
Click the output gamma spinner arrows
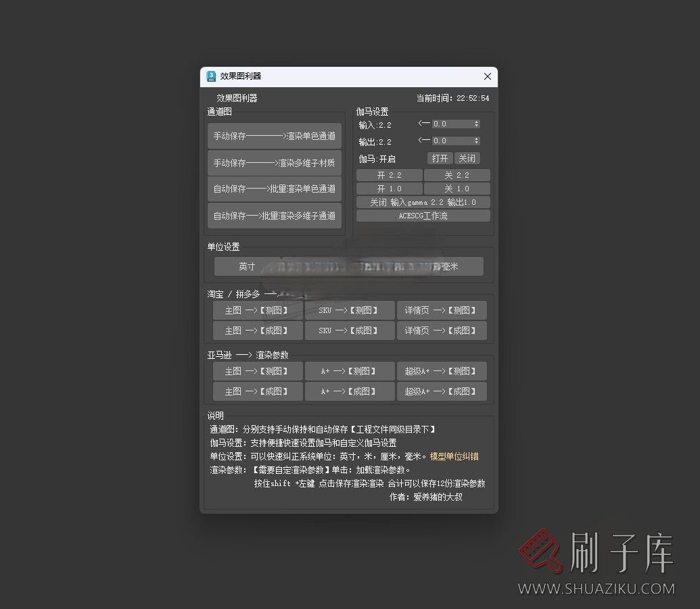point(476,141)
